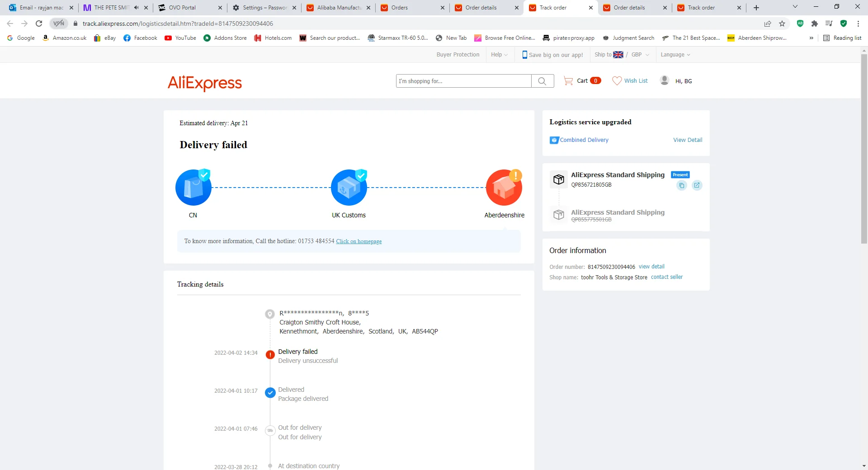Open the eBay bookmark
Screen dimensions: 868x470
click(105, 38)
